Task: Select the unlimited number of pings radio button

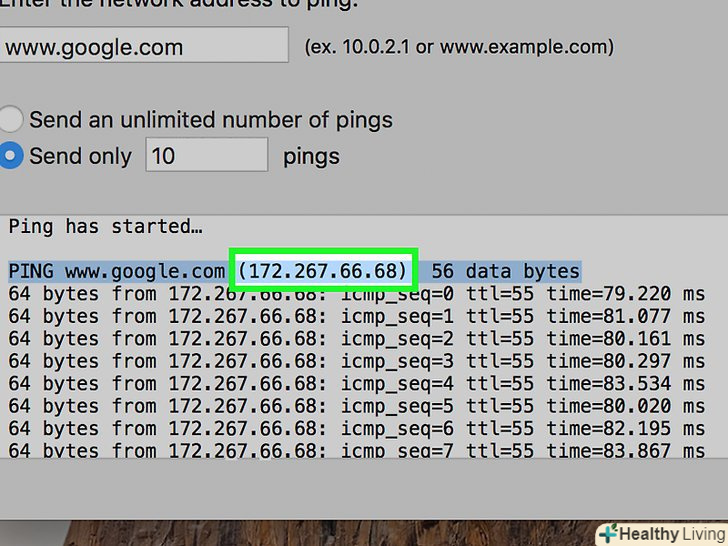Action: pos(11,120)
